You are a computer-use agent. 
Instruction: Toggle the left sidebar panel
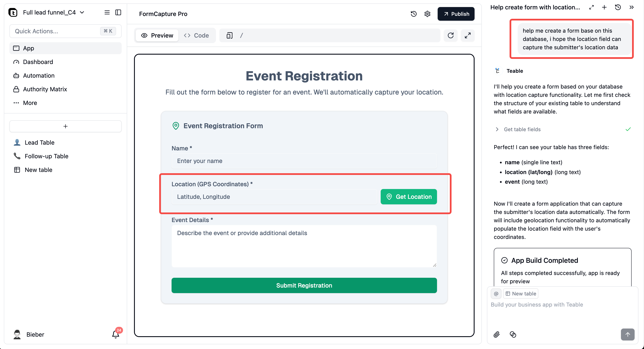pos(118,13)
